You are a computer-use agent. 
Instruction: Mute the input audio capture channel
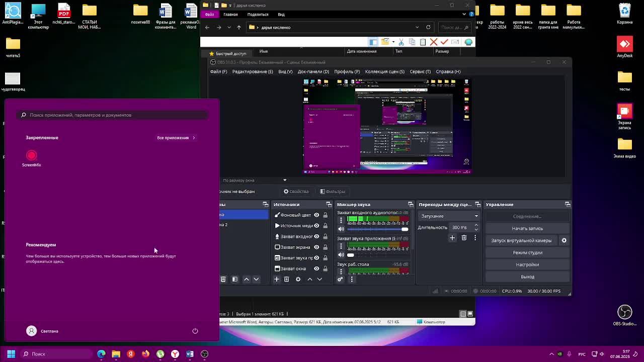[x=341, y=229]
